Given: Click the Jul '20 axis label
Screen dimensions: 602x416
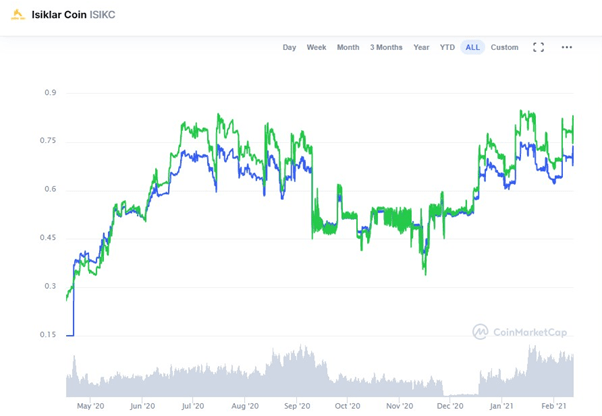Looking at the screenshot, I should 193,406.
